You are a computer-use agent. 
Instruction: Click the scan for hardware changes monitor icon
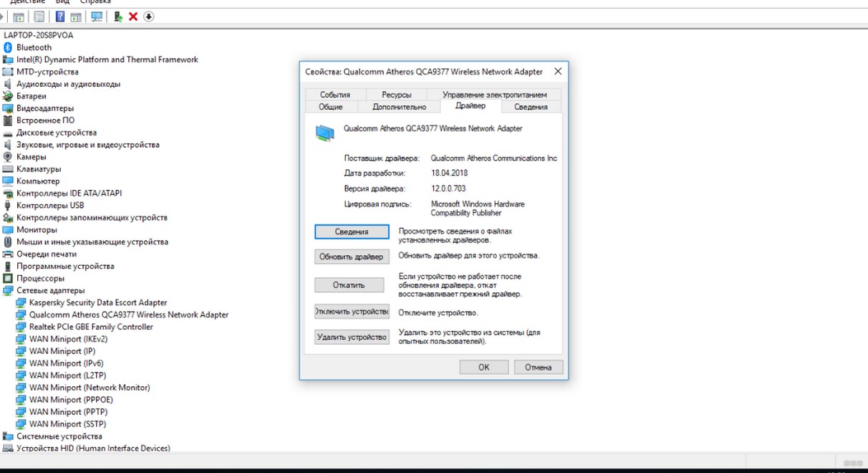point(97,16)
